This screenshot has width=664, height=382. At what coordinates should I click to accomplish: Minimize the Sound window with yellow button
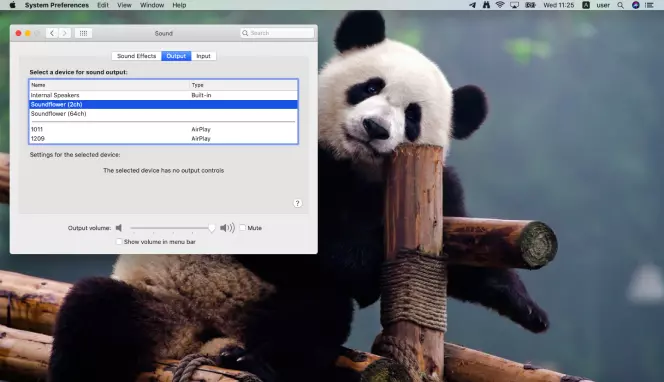tap(28, 33)
